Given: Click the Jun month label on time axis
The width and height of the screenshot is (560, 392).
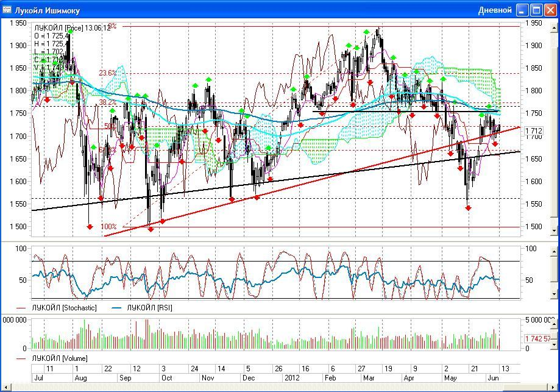Looking at the screenshot, I should pos(493,378).
